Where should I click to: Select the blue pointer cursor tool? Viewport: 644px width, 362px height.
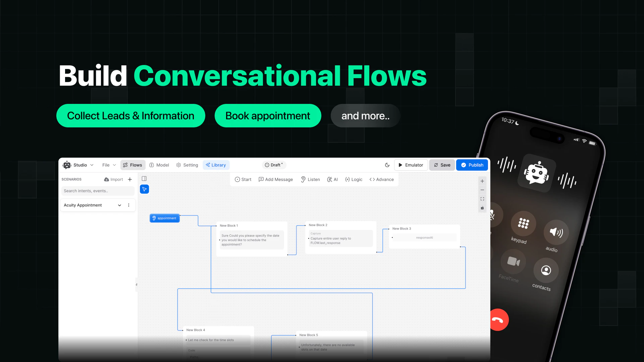[144, 189]
